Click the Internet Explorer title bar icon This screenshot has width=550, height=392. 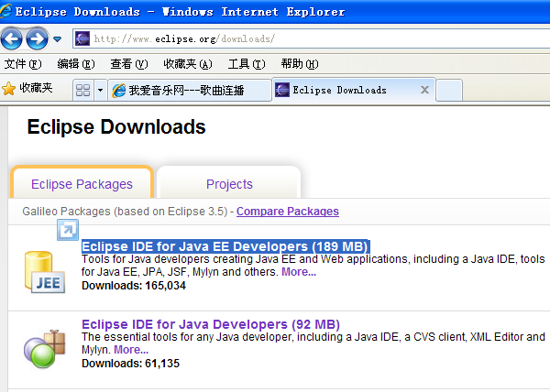(6, 11)
